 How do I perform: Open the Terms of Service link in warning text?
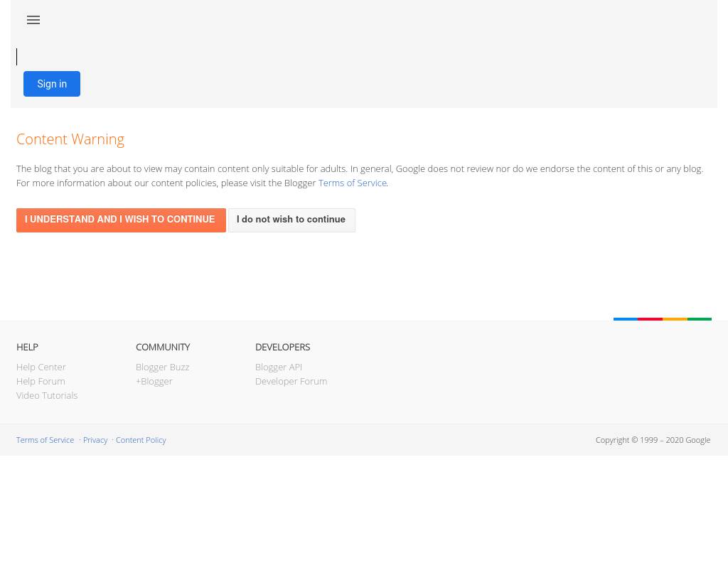pyautogui.click(x=352, y=183)
